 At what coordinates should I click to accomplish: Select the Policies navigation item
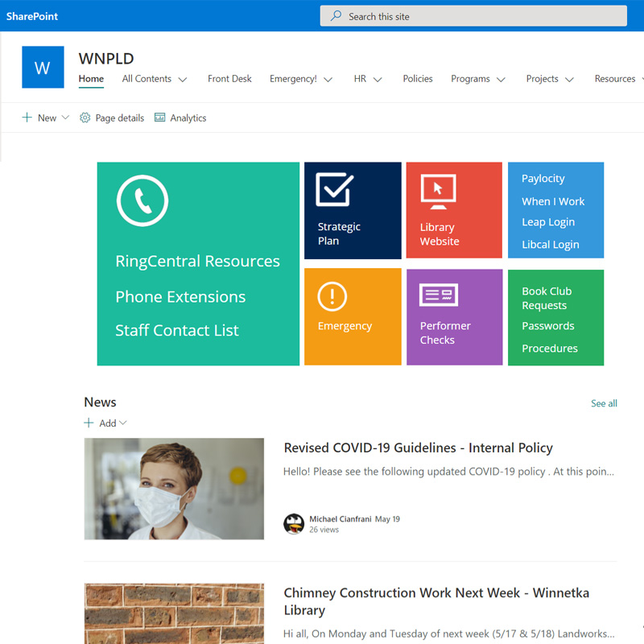point(418,79)
